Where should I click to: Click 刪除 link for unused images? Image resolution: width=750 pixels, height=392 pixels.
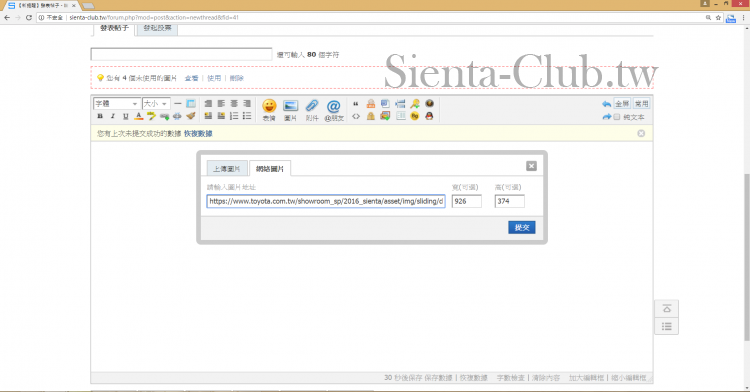tap(237, 78)
